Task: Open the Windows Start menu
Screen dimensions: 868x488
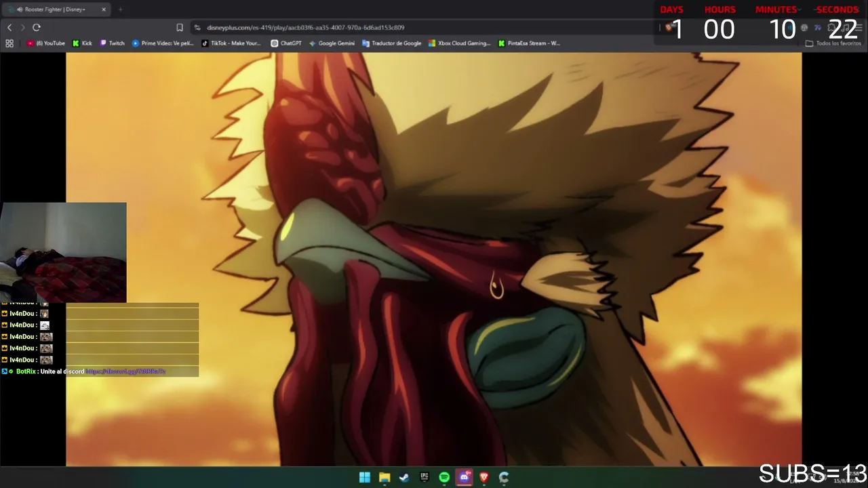Action: [365, 477]
